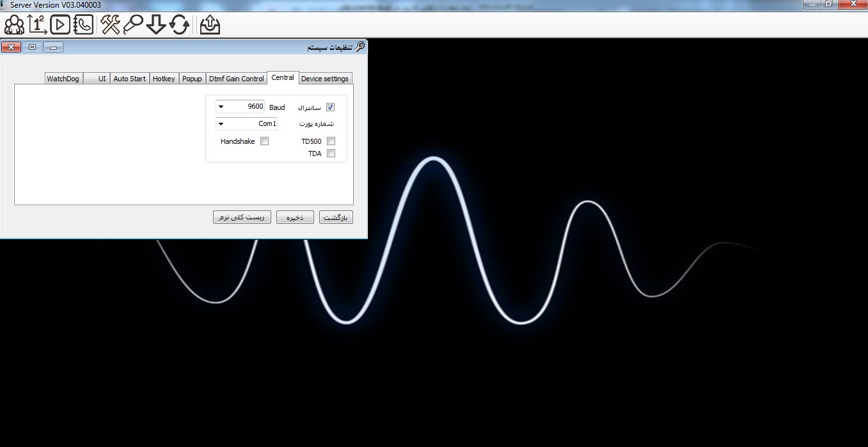Minimize the main Server Version window

pos(812,4)
